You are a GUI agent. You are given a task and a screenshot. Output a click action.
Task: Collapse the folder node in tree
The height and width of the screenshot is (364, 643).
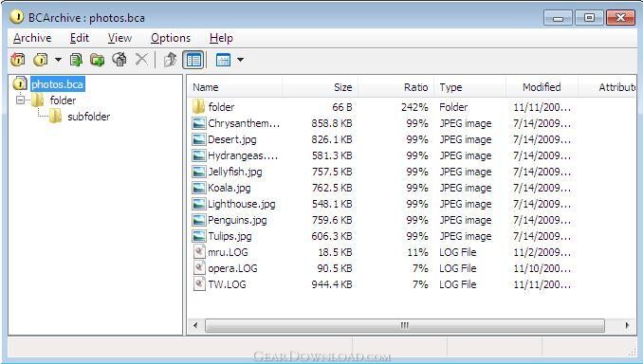[20, 100]
